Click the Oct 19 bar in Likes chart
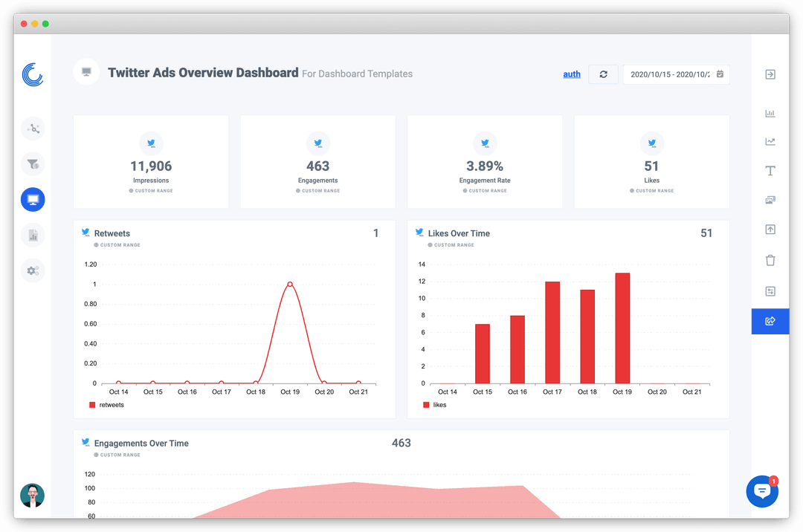Image resolution: width=803 pixels, height=532 pixels. [x=622, y=328]
